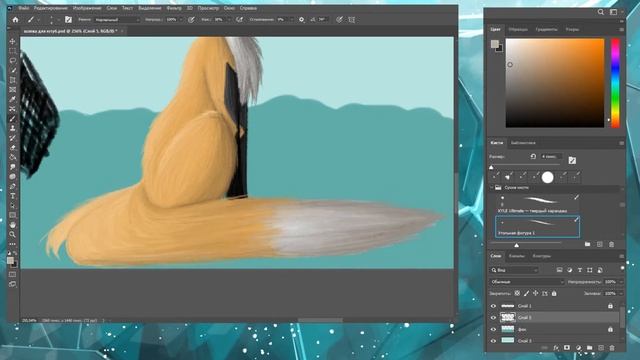Open the layer opacity slider arrow

(x=621, y=282)
